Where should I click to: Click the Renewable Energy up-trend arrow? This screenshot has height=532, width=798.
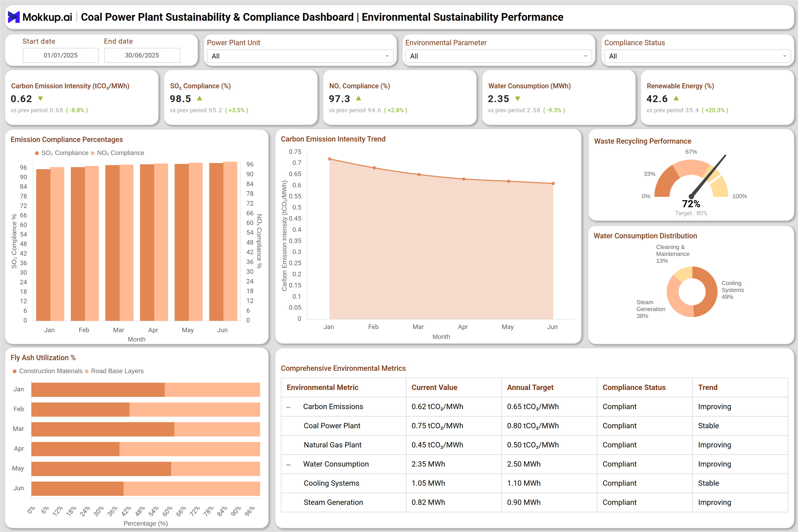tap(676, 98)
